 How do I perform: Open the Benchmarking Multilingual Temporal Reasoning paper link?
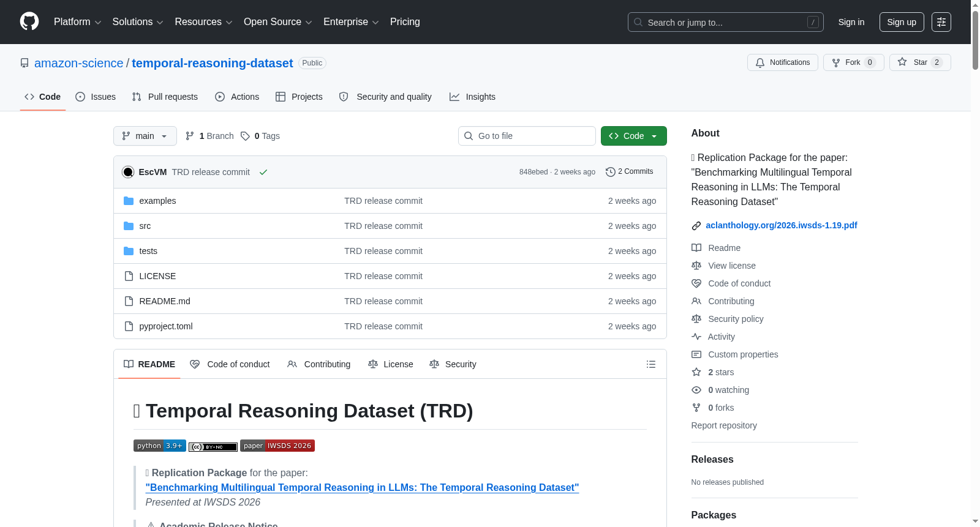(x=362, y=487)
